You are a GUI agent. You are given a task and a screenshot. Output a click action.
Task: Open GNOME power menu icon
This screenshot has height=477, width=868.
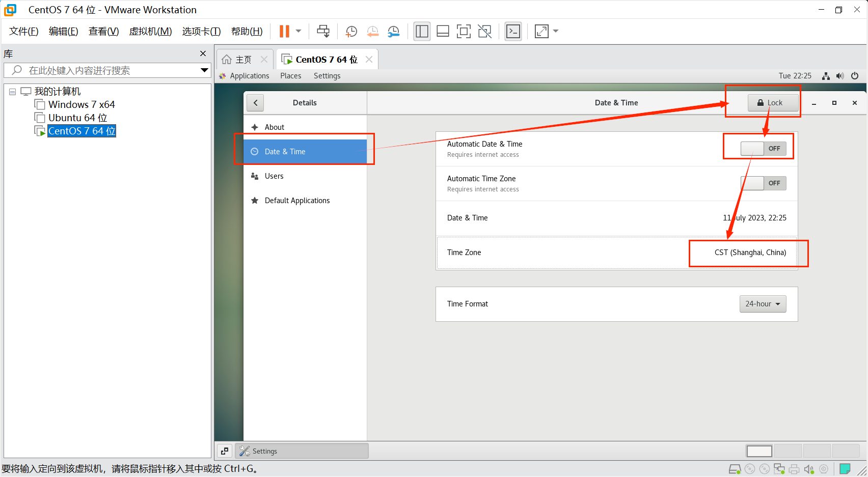pyautogui.click(x=855, y=76)
